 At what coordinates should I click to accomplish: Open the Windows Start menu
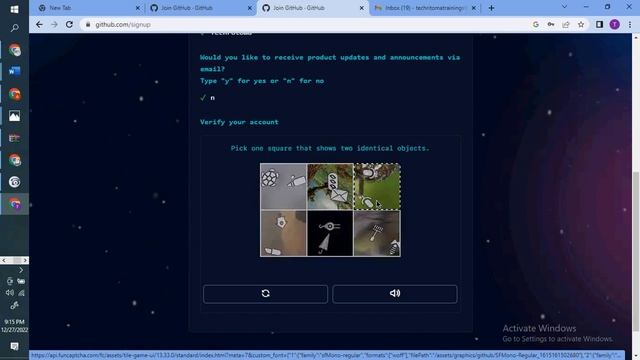[14, 9]
